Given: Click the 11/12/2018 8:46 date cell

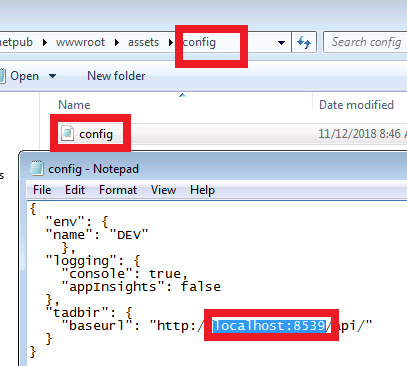Looking at the screenshot, I should point(362,134).
